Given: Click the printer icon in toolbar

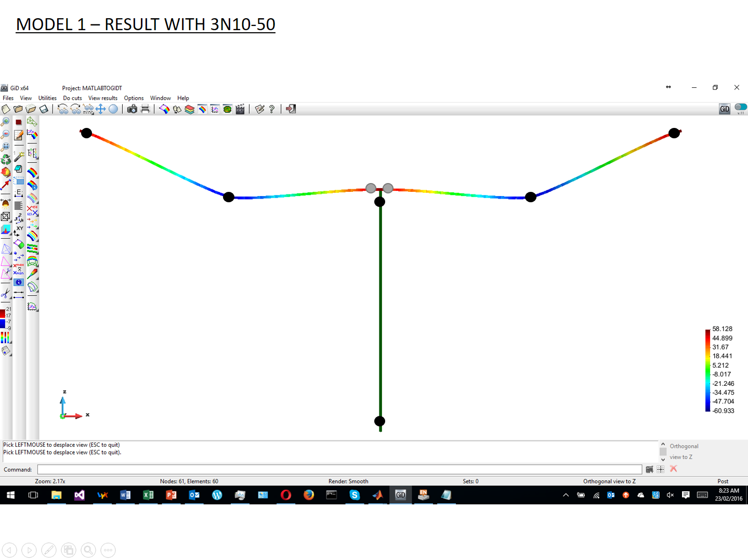Looking at the screenshot, I should pos(145,109).
